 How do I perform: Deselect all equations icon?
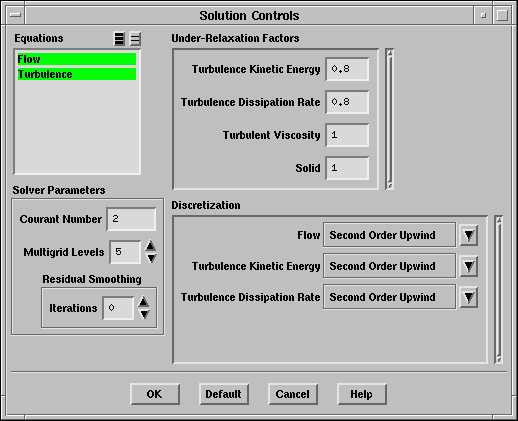[135, 39]
